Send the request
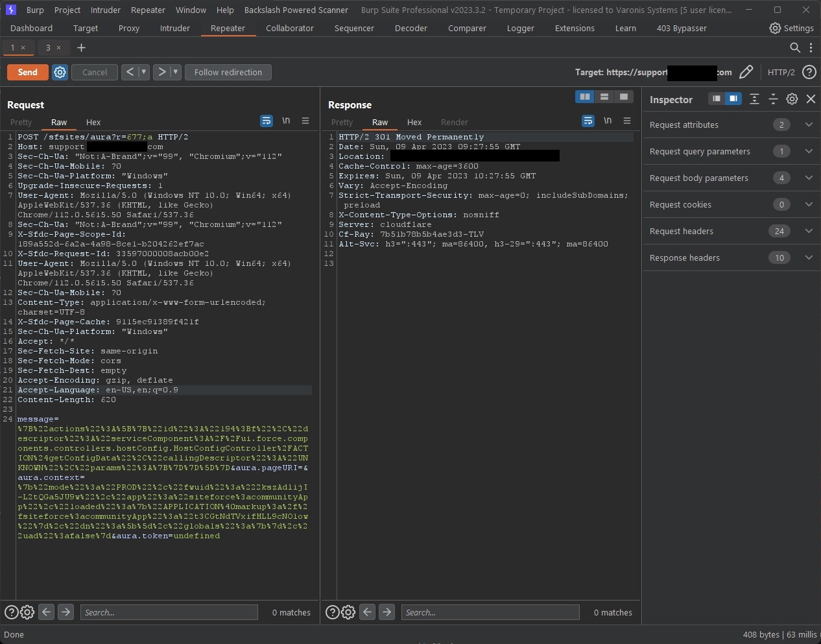 click(27, 72)
